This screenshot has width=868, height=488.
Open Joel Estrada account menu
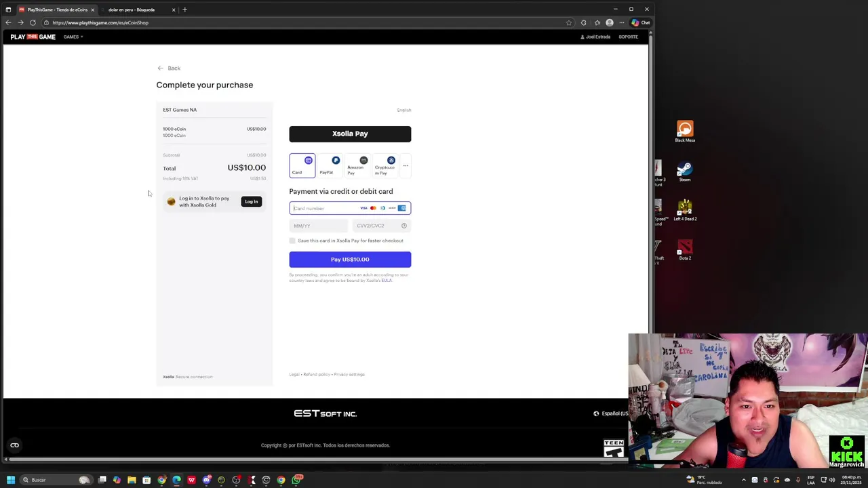click(x=595, y=37)
